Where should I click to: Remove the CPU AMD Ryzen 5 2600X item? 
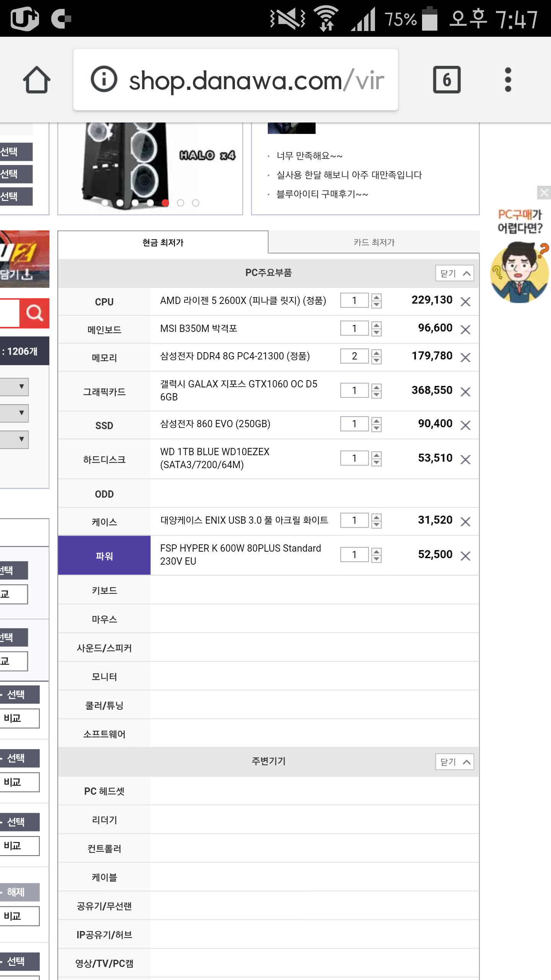tap(465, 302)
